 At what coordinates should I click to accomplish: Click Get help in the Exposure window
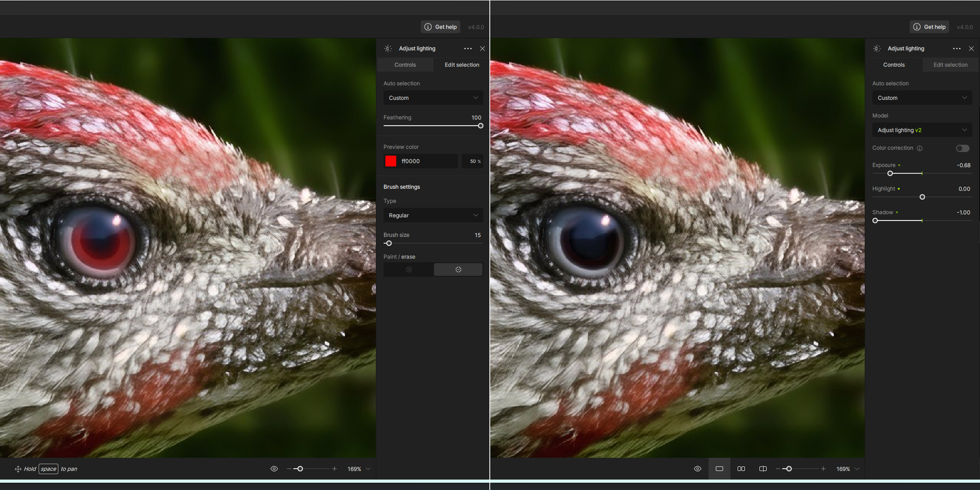point(929,27)
